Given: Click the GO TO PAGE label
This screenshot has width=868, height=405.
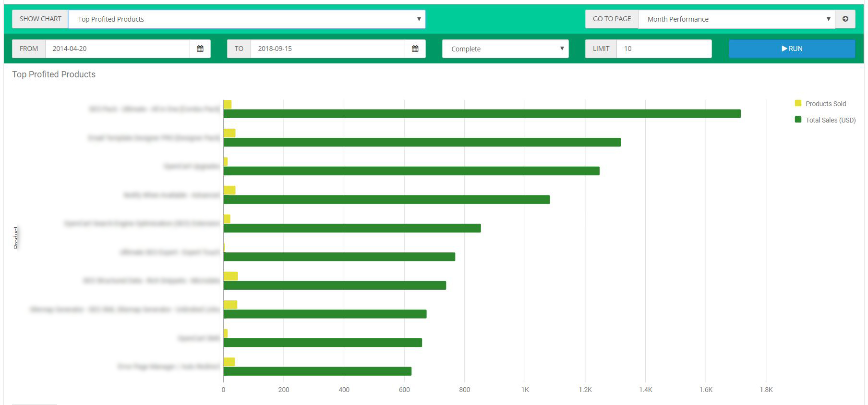Looking at the screenshot, I should (x=612, y=19).
